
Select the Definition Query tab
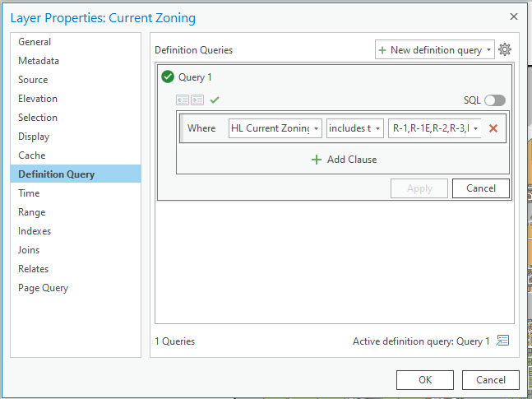[x=76, y=174]
